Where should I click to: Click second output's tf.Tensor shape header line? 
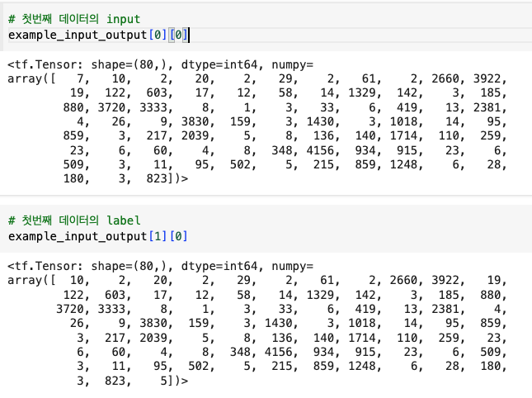tap(161, 266)
